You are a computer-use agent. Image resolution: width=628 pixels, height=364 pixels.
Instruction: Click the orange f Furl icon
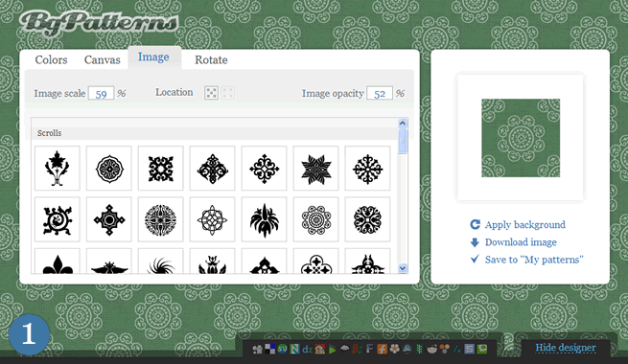(x=383, y=349)
